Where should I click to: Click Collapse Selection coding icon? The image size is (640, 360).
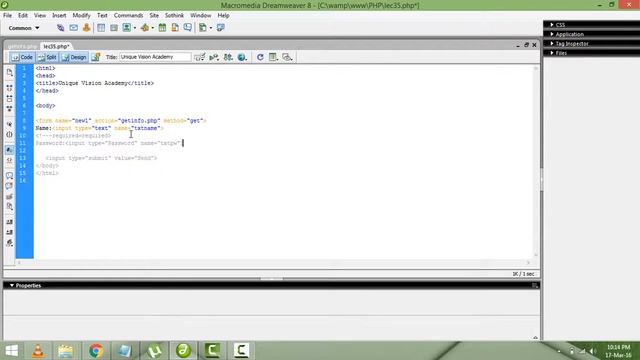tap(9, 98)
